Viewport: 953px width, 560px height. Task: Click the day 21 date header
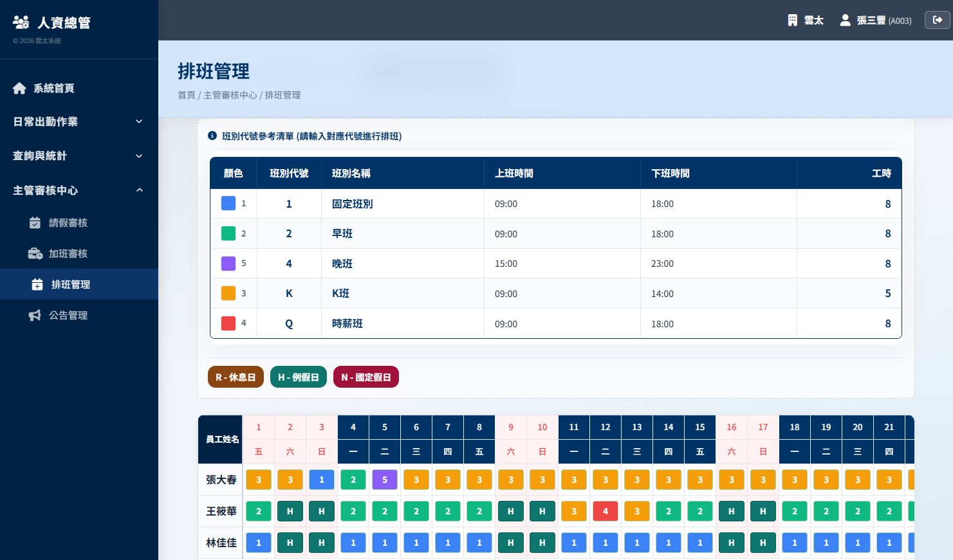pos(889,427)
